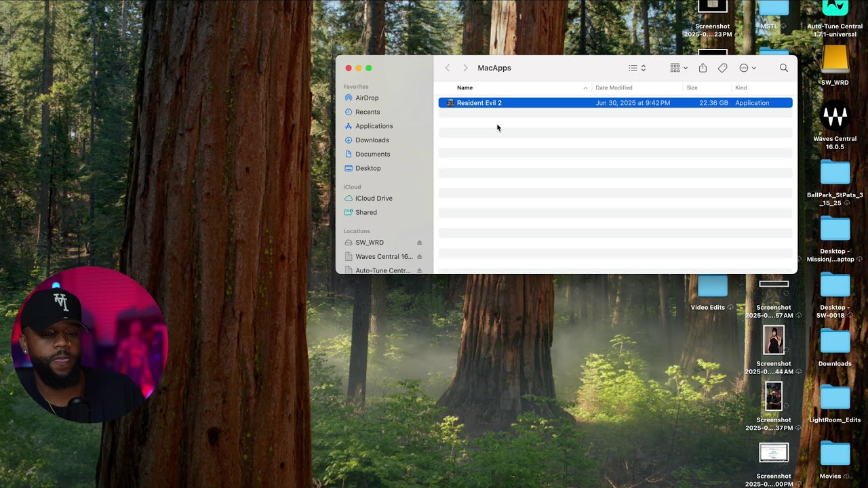Go forward with the Finder forward arrow
The width and height of the screenshot is (868, 488).
point(465,68)
